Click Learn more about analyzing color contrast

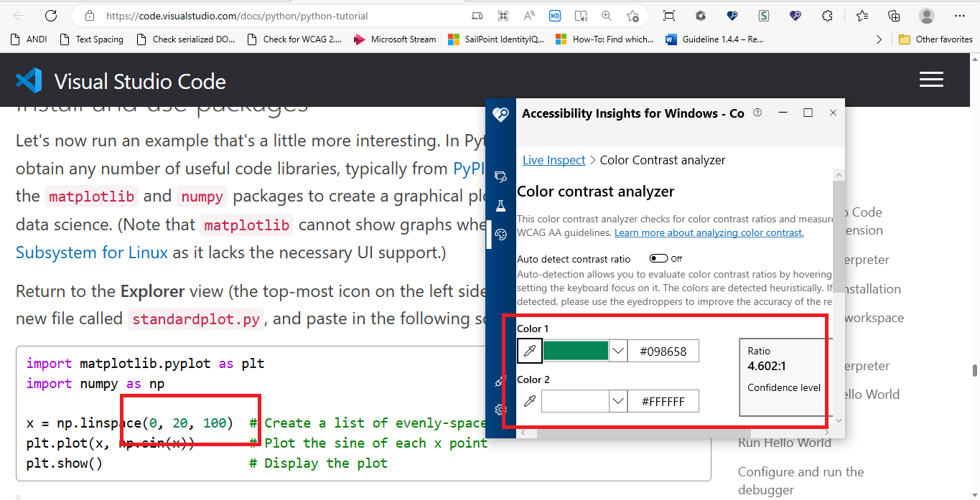pos(709,232)
